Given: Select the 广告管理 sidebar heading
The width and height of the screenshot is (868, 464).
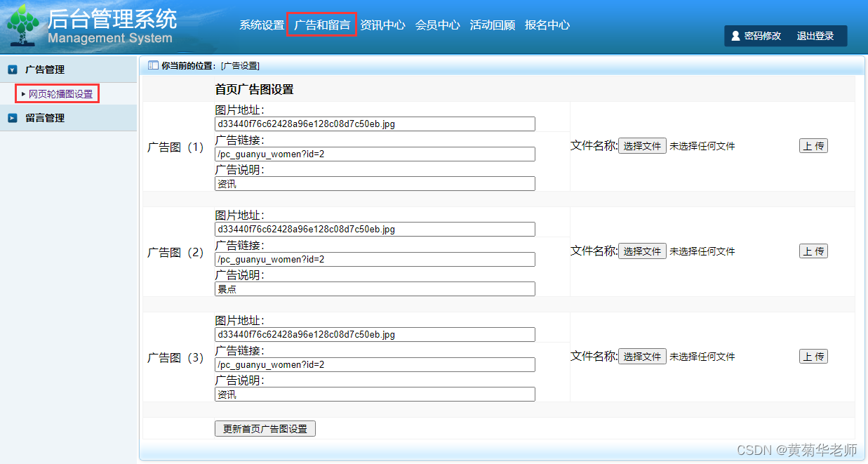Looking at the screenshot, I should click(45, 69).
